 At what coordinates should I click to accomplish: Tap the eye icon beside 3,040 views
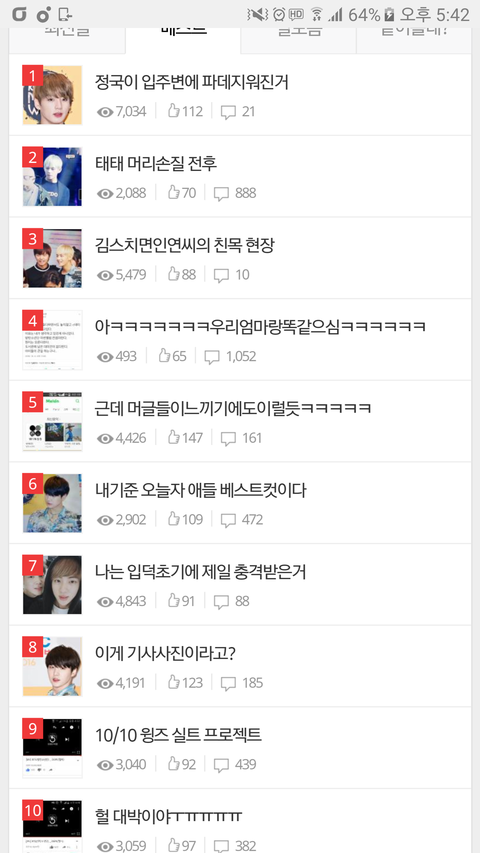click(x=105, y=765)
